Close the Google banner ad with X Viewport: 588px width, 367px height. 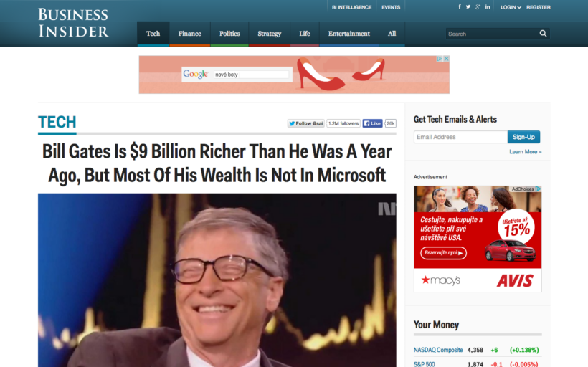click(x=446, y=59)
